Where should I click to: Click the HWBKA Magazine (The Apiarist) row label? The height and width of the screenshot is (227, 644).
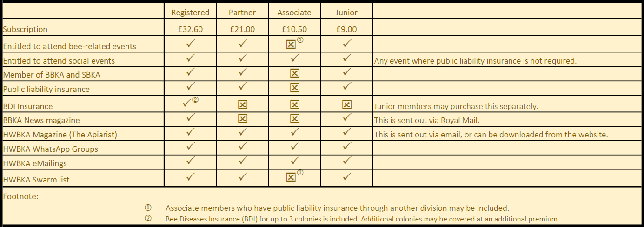coord(60,135)
